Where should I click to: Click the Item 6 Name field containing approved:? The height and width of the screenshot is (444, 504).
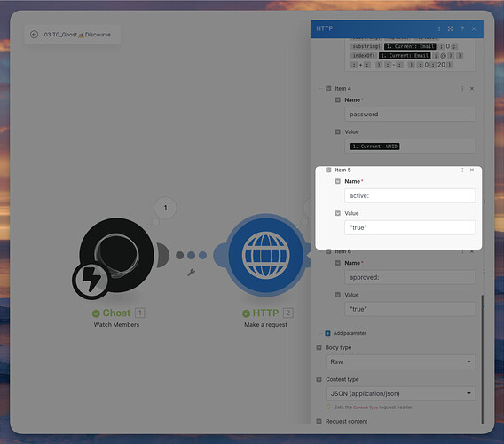(410, 277)
